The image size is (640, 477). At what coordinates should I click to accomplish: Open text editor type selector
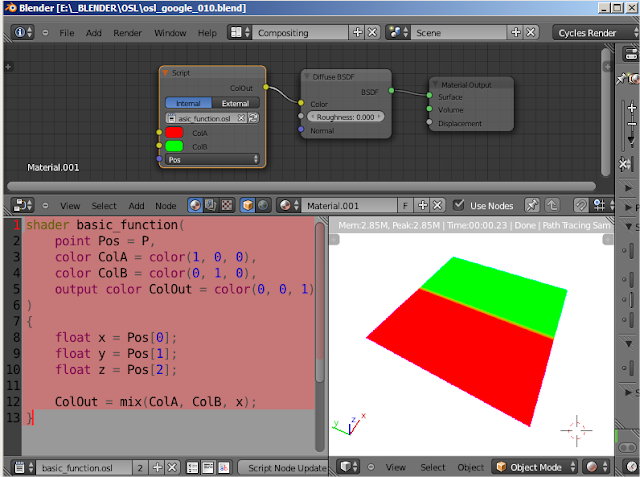pos(23,467)
